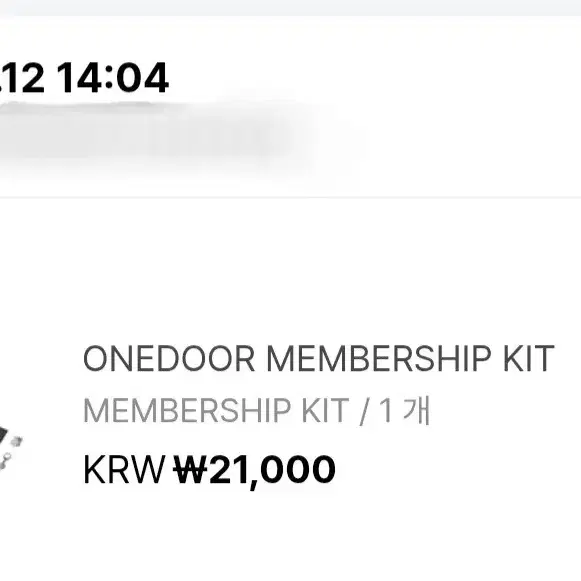
Task: Click the KRW ₩21,000 price
Action: point(209,471)
